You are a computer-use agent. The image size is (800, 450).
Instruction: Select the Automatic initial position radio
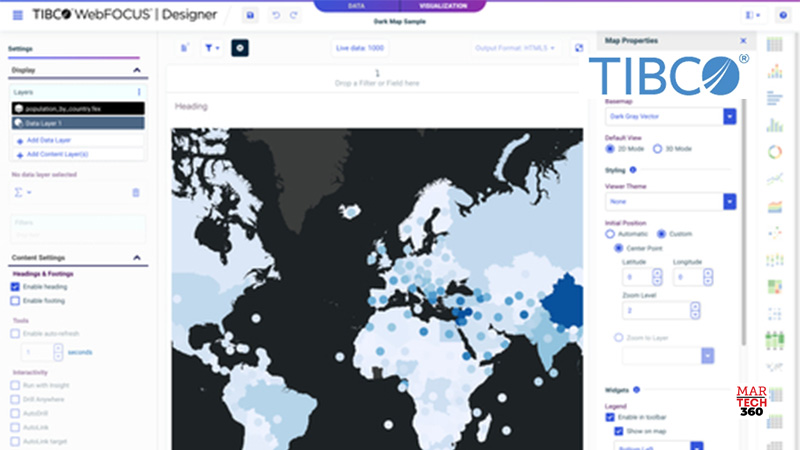[610, 234]
